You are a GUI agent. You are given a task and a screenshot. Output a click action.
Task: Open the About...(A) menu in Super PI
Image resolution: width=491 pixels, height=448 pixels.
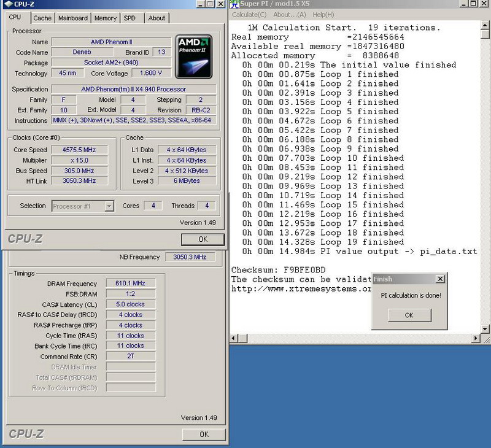click(x=289, y=15)
